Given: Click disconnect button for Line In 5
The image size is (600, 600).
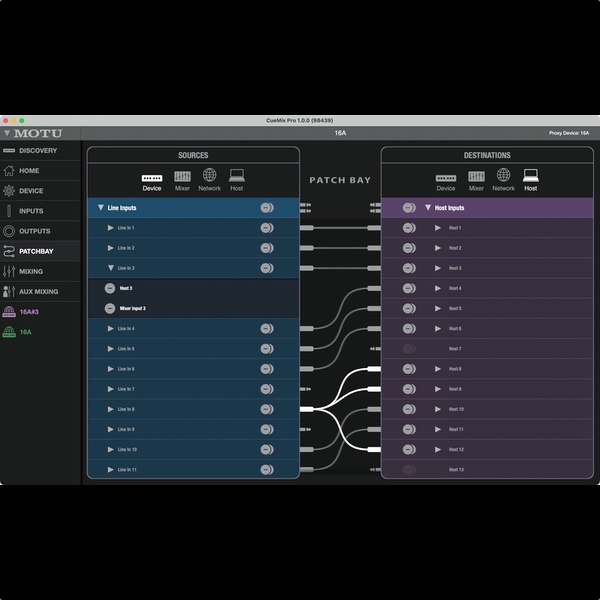Looking at the screenshot, I should (267, 349).
